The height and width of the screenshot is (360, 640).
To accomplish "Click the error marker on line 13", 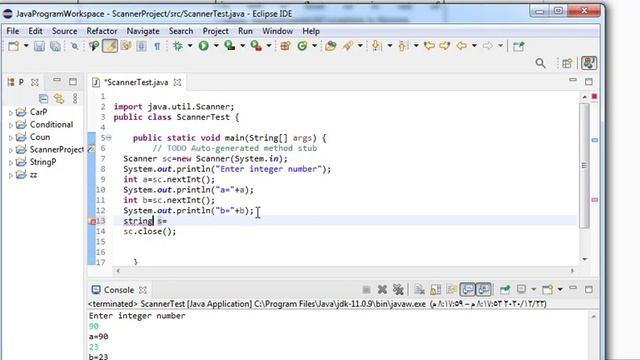I will [x=92, y=221].
